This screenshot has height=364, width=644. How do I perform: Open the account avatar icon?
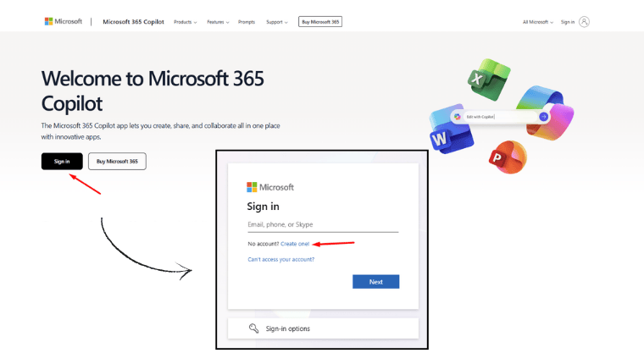click(584, 22)
